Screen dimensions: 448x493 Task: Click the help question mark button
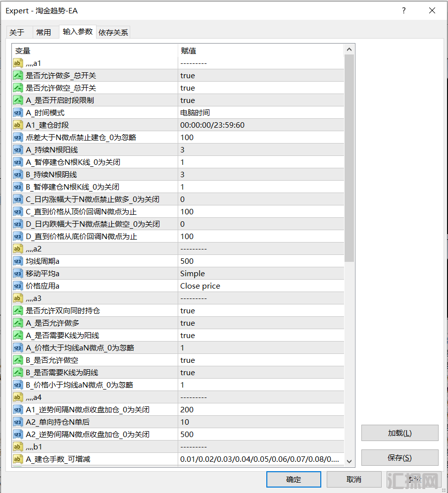(x=403, y=11)
